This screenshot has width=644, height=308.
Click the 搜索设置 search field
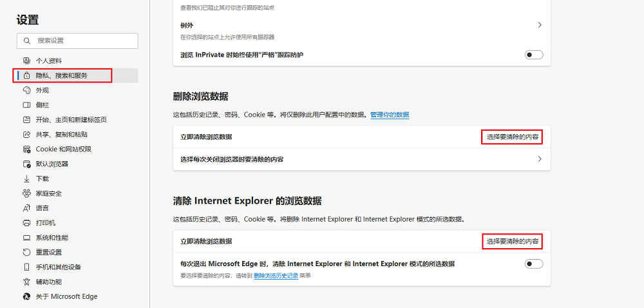(x=77, y=41)
